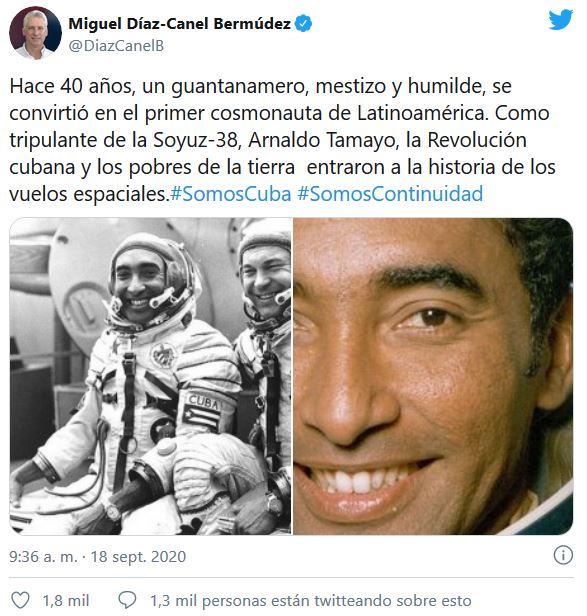Open the #SomosCuba hashtag
This screenshot has width=587, height=616.
(x=231, y=194)
